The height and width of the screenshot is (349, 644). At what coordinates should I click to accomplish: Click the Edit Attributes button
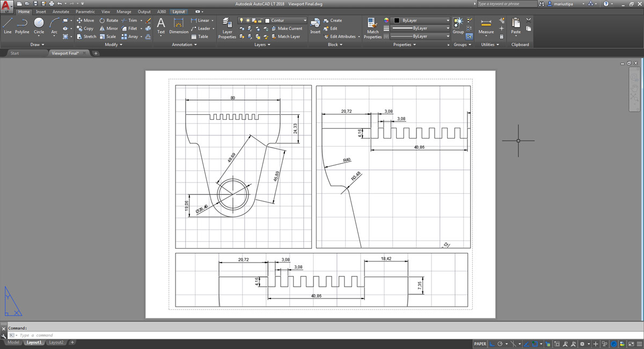pos(342,37)
